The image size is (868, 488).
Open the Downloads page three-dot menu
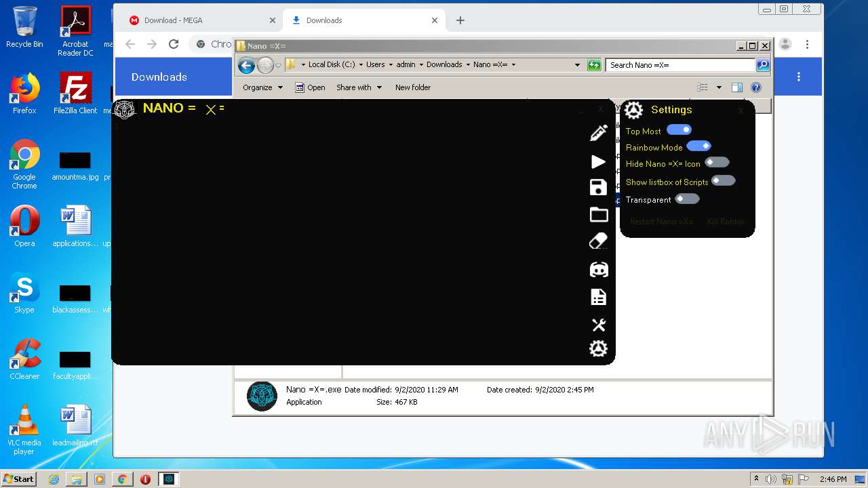[x=799, y=77]
